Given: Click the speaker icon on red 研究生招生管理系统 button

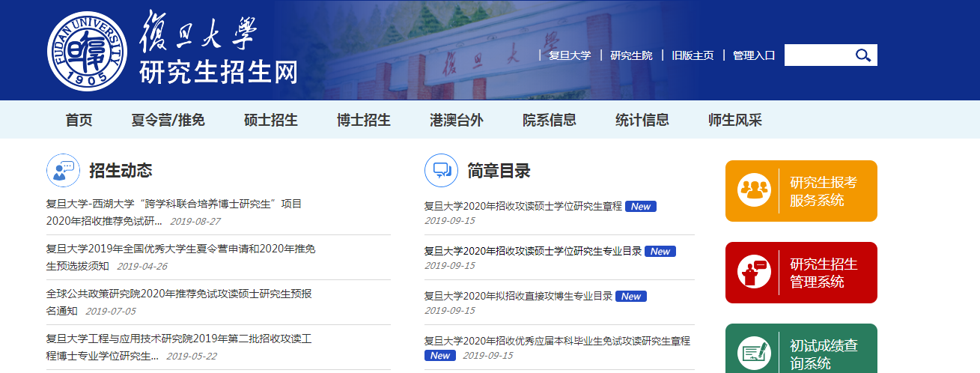Looking at the screenshot, I should [x=754, y=272].
